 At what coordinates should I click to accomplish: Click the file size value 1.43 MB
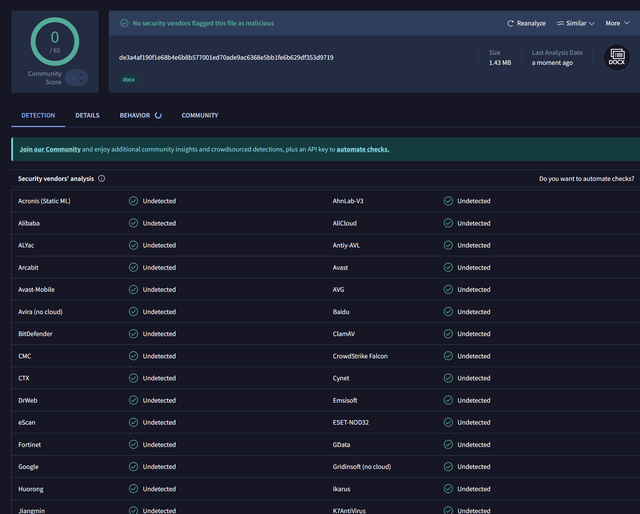[500, 62]
